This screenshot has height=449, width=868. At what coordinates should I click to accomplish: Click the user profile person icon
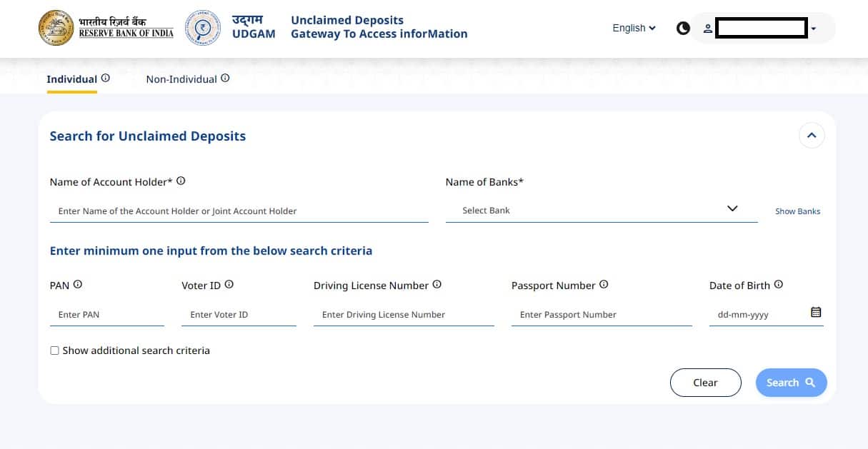707,29
